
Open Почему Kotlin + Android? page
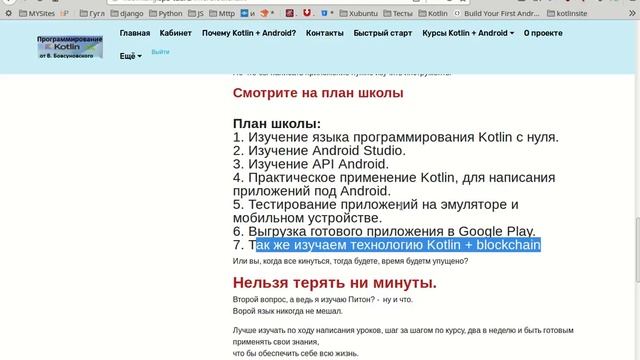pos(249,33)
